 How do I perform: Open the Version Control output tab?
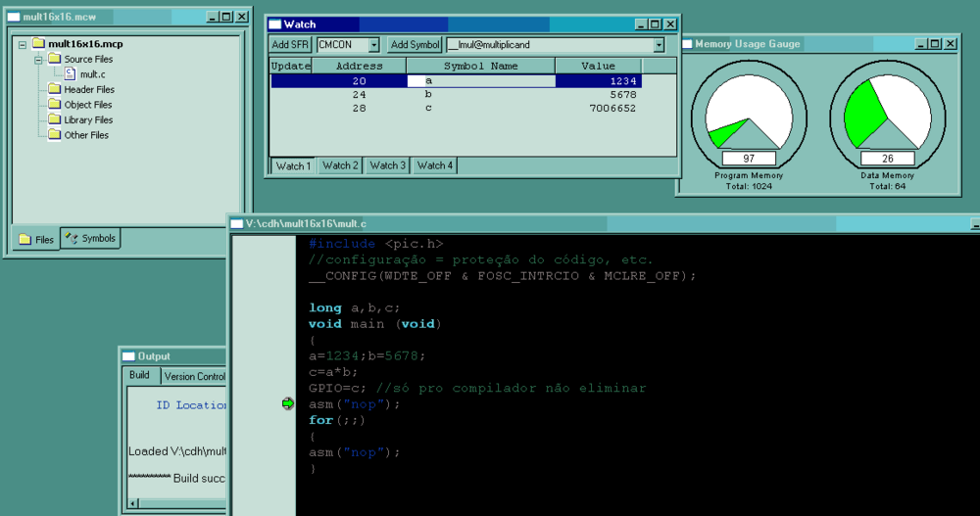[x=194, y=376]
